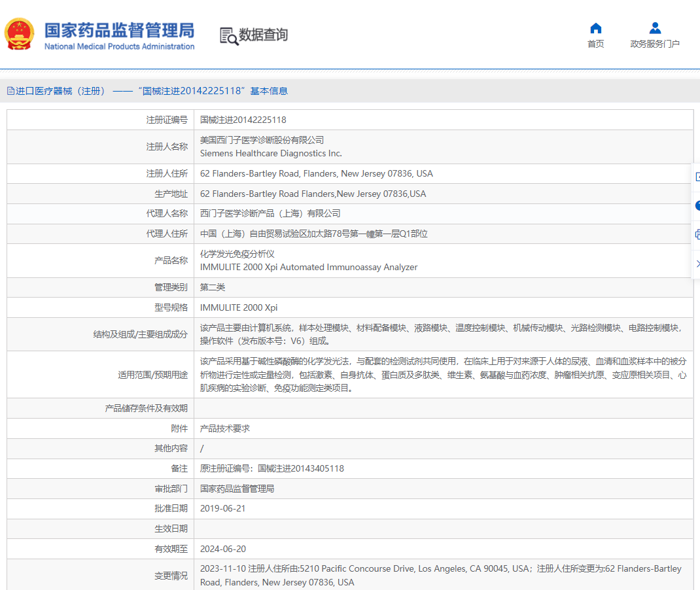Viewport: 700px width, 590px height.
Task: Click the 第二类 management category value
Action: (213, 287)
